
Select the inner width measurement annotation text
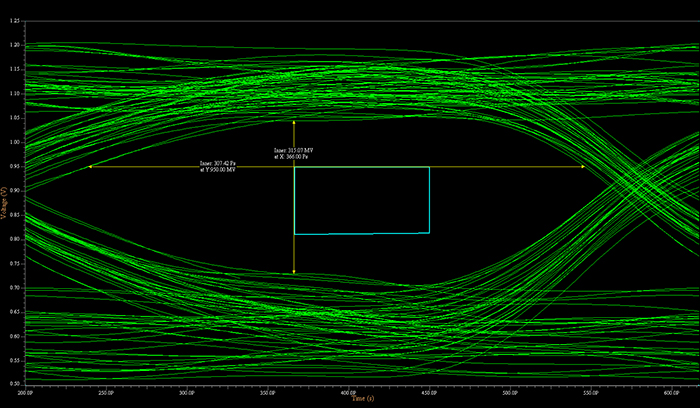(217, 166)
